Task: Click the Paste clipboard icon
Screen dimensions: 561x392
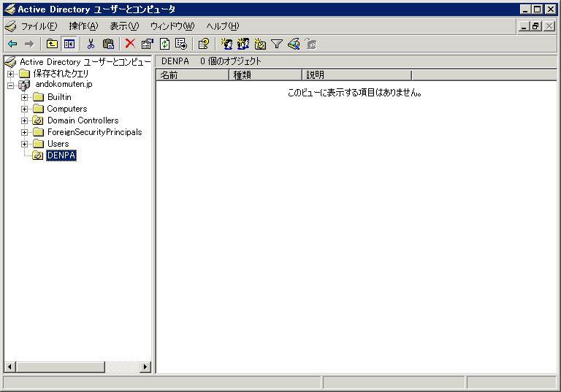Action: coord(108,44)
